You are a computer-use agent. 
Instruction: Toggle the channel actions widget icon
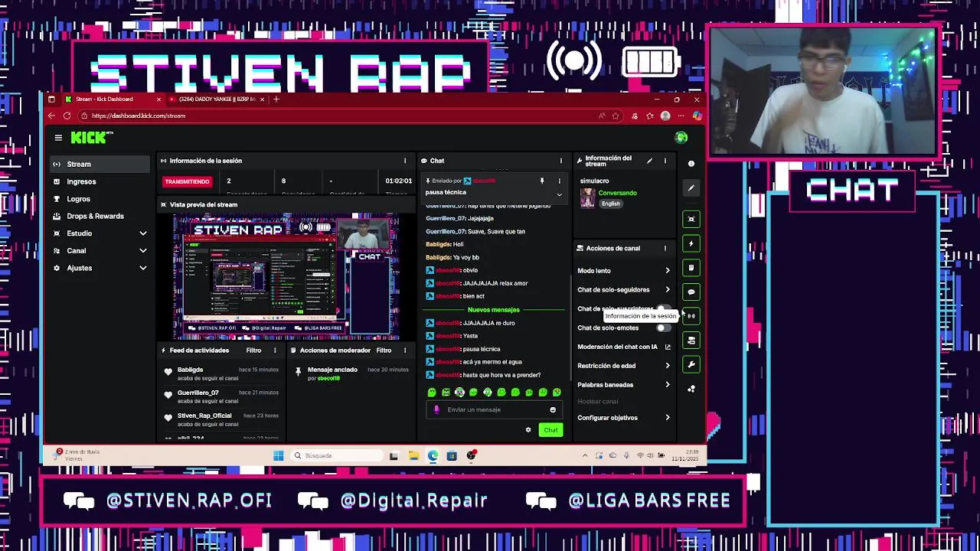pos(691,341)
